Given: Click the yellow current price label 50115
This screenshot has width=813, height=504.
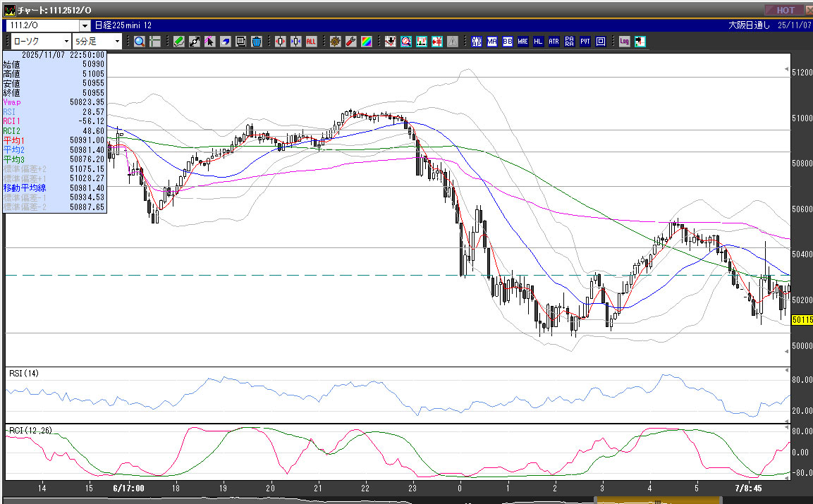Looking at the screenshot, I should click(x=801, y=319).
